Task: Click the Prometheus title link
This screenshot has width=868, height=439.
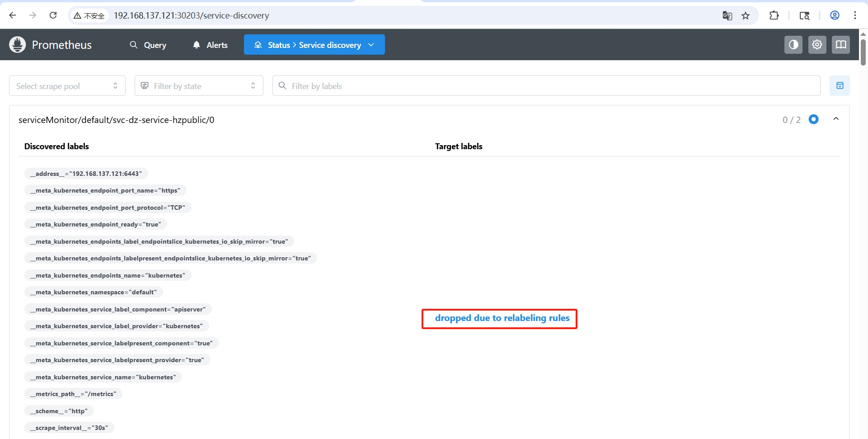Action: click(61, 45)
